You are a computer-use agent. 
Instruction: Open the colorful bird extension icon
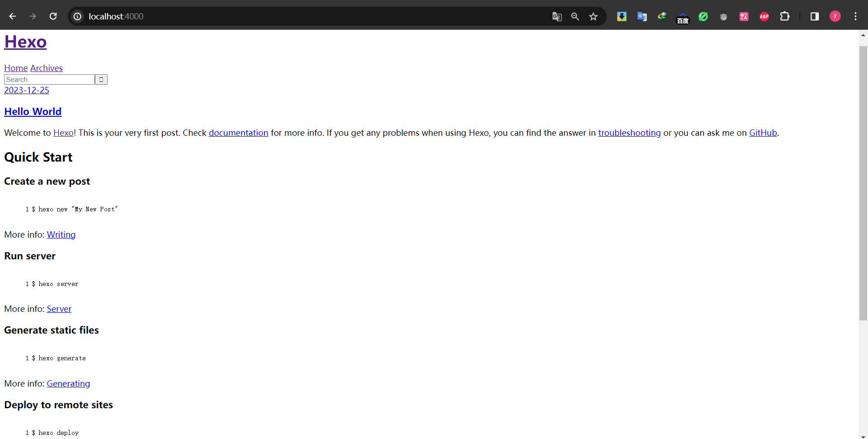point(662,17)
